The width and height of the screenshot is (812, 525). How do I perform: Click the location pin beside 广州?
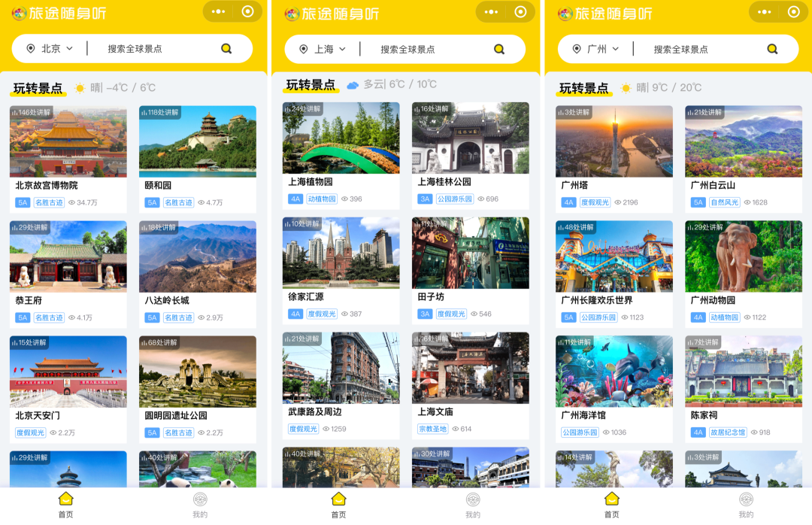point(577,49)
